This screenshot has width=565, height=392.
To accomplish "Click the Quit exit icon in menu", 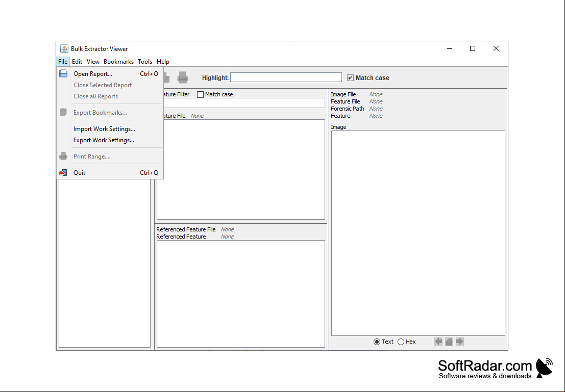I will click(x=63, y=173).
